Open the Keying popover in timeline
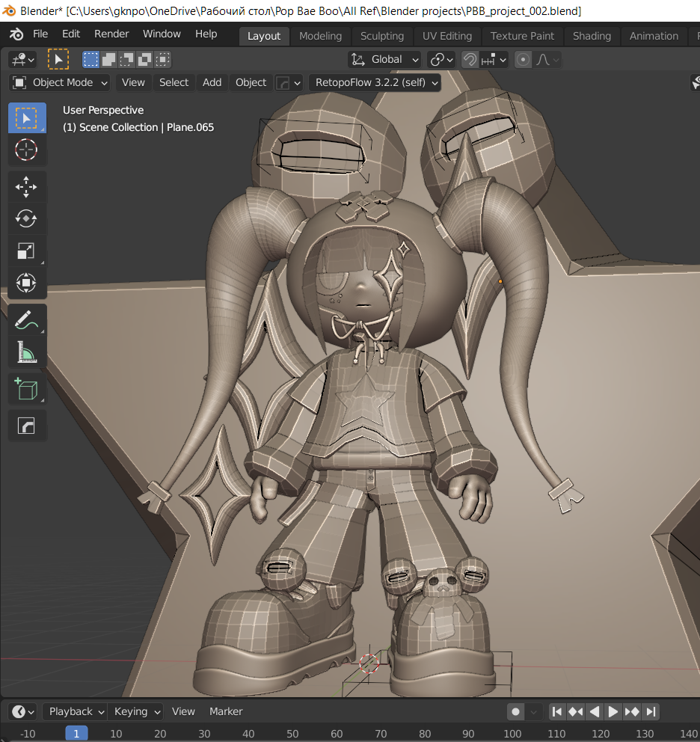This screenshot has height=742, width=700. point(135,712)
